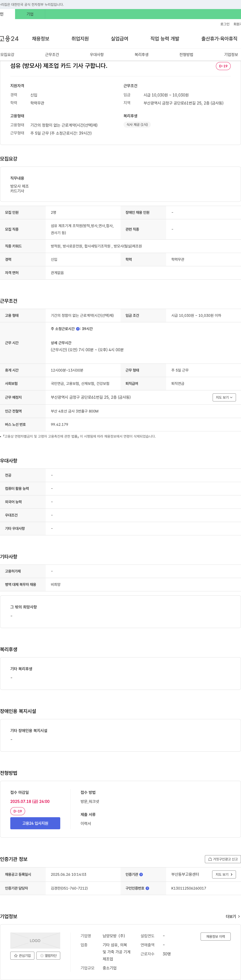Click the 로그인 link
The image size is (241, 980).
tap(225, 24)
